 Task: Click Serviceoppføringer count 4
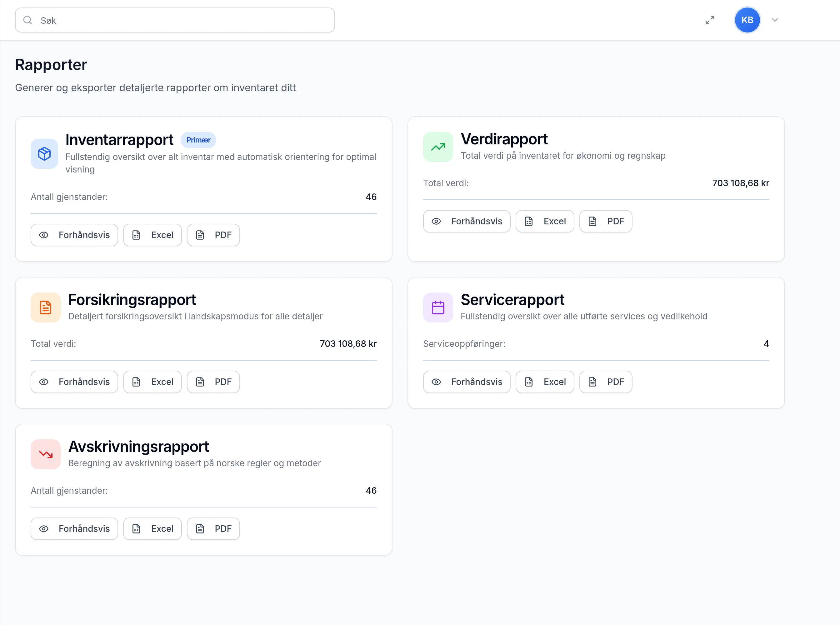click(x=766, y=343)
